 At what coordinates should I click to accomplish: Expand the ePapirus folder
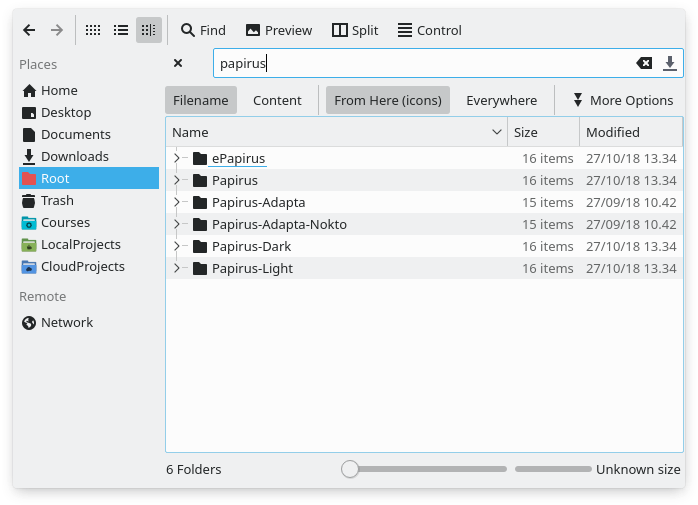[x=177, y=158]
